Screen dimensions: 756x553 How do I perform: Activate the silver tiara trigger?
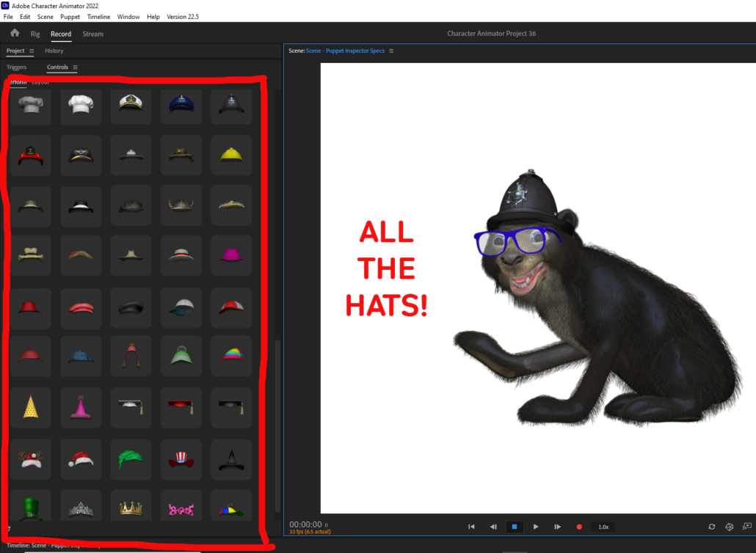pos(81,506)
